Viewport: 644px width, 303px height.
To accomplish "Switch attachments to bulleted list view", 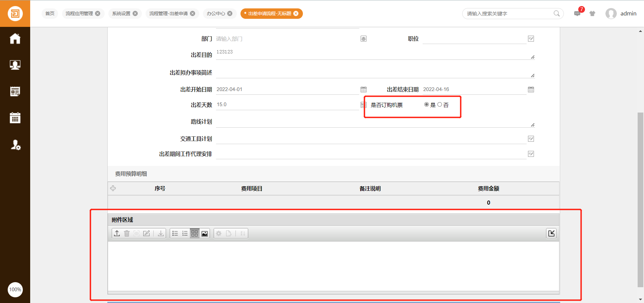I will (175, 233).
